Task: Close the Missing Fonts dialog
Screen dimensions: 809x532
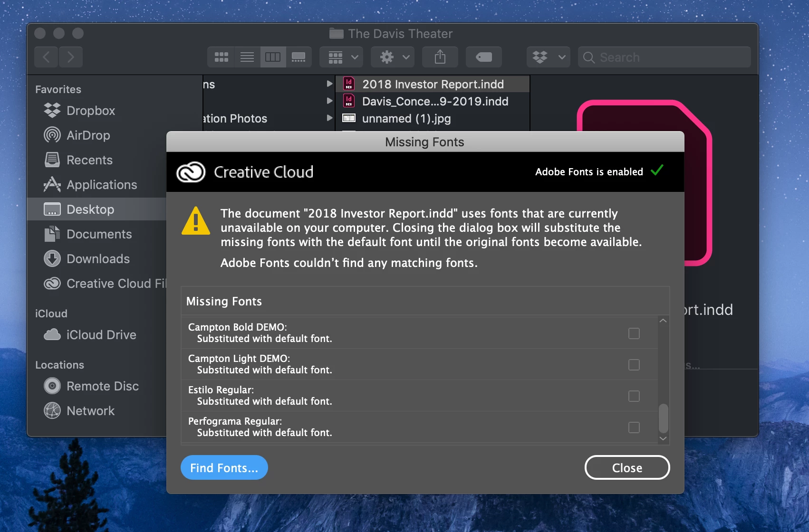Action: coord(627,468)
